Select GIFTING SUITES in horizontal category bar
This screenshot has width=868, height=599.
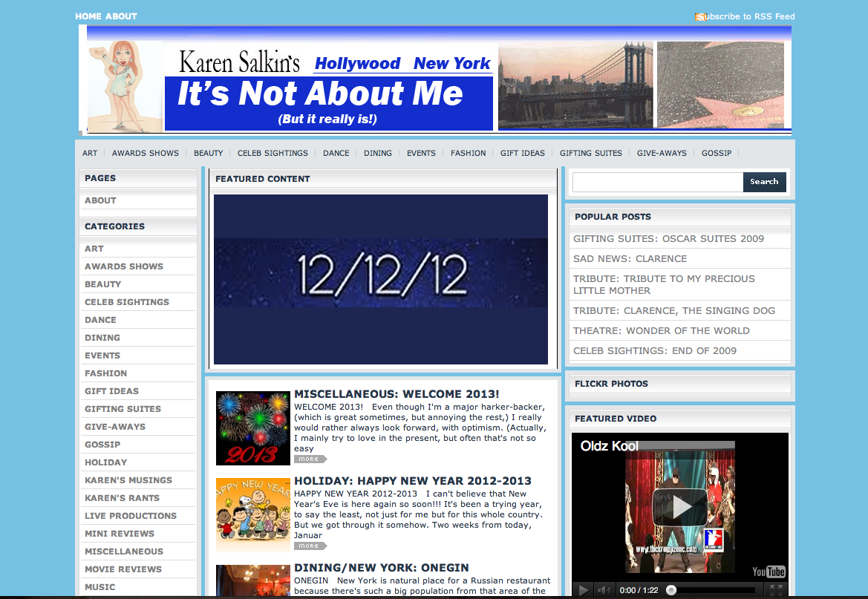[x=590, y=153]
